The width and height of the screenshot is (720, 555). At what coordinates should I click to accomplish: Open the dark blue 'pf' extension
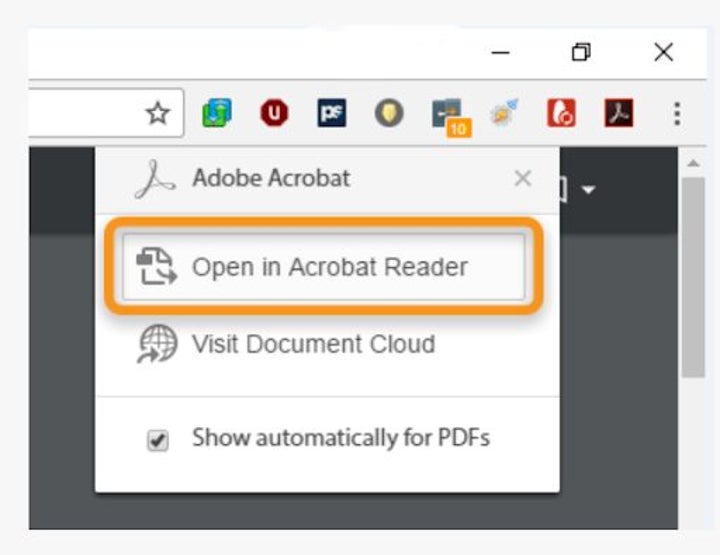pos(332,113)
